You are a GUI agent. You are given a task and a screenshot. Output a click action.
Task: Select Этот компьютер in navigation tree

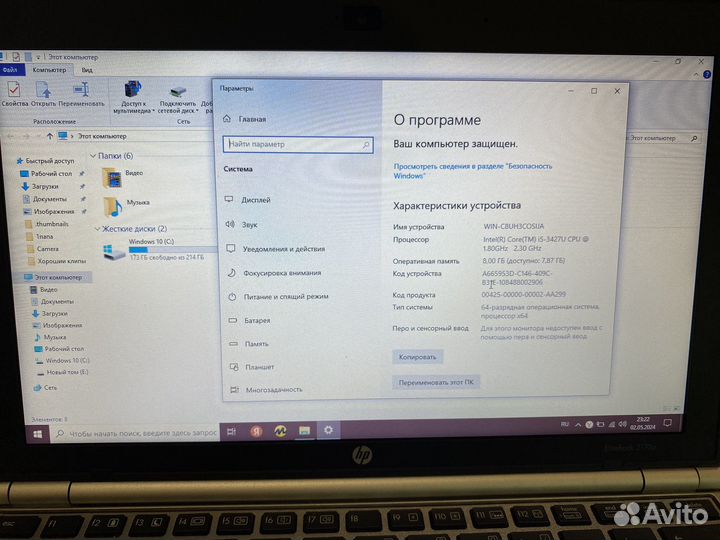(x=58, y=277)
